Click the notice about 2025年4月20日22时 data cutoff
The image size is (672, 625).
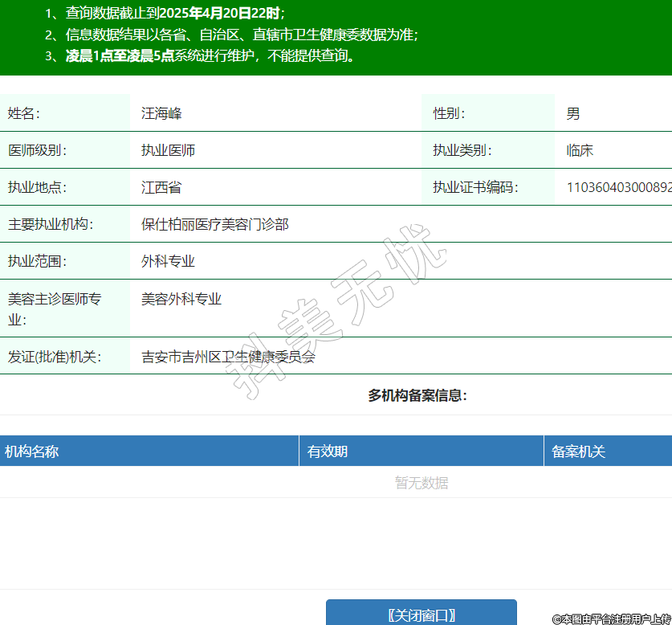175,14
